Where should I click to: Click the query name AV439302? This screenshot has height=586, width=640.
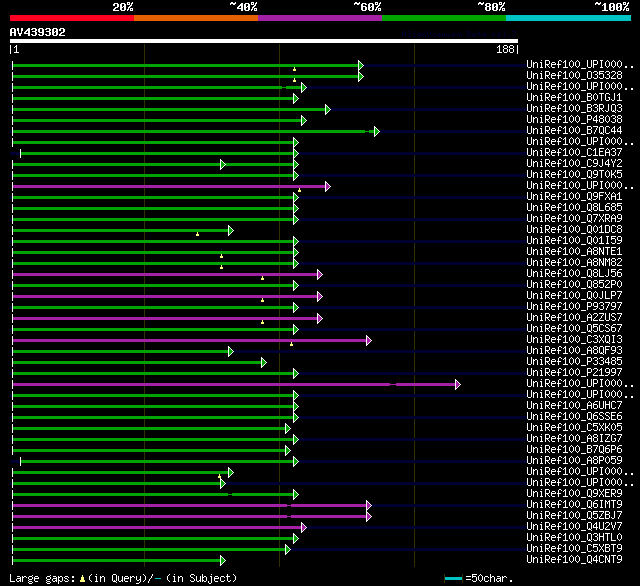pyautogui.click(x=38, y=32)
